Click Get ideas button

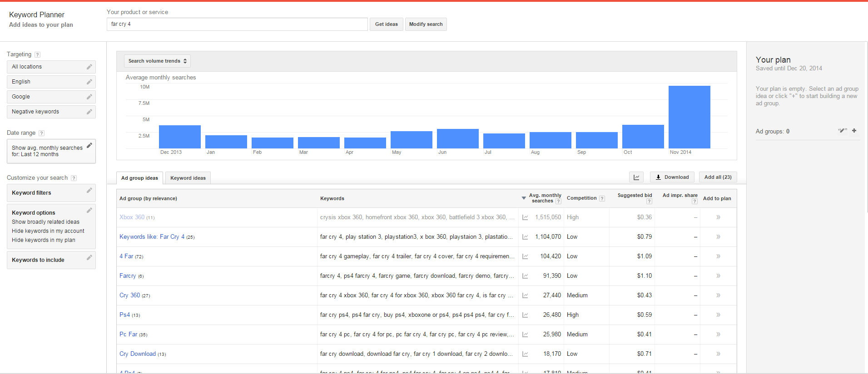click(x=387, y=24)
